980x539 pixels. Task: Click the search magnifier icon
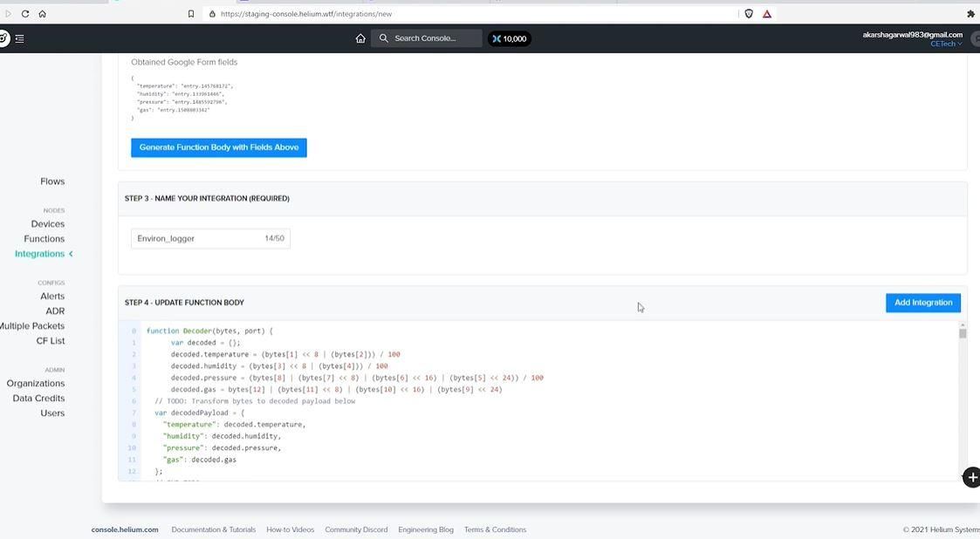click(x=384, y=38)
